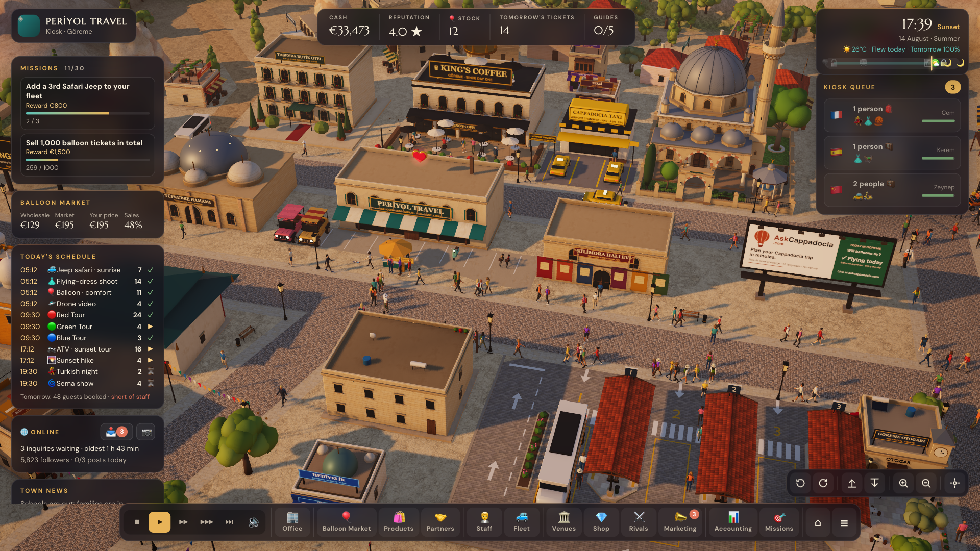Recenter the camera view
The height and width of the screenshot is (551, 980).
[x=955, y=483]
